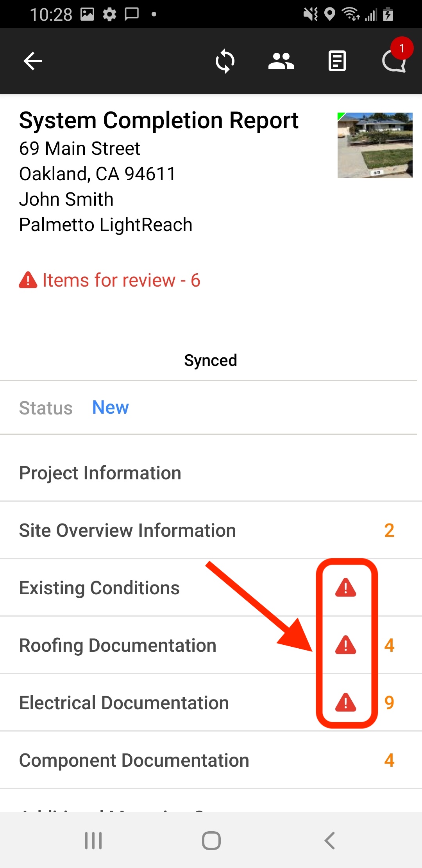Expand the Existing Conditions section

click(x=99, y=588)
